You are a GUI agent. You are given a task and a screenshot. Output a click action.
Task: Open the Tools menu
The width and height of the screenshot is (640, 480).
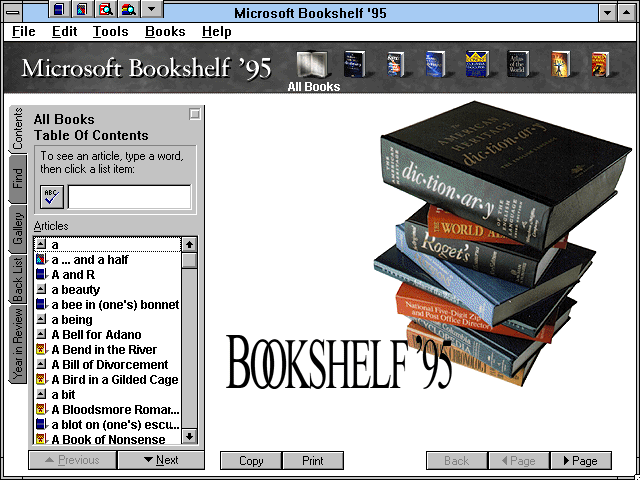click(x=111, y=32)
